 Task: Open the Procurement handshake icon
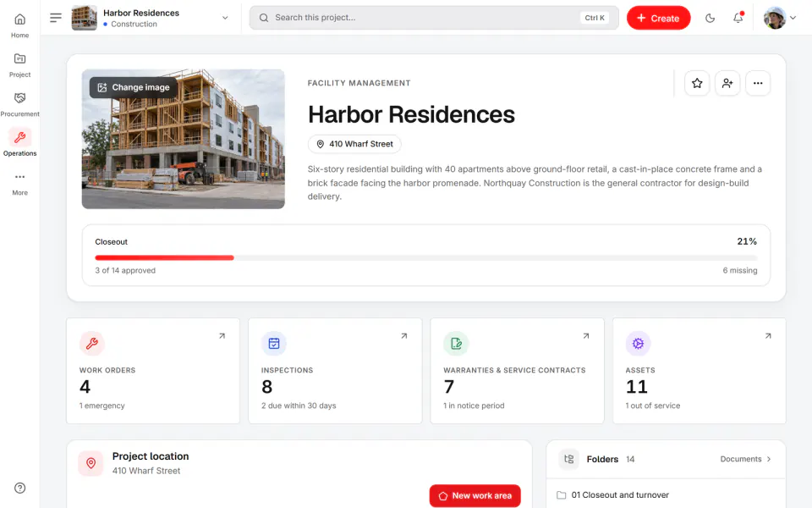pyautogui.click(x=19, y=98)
